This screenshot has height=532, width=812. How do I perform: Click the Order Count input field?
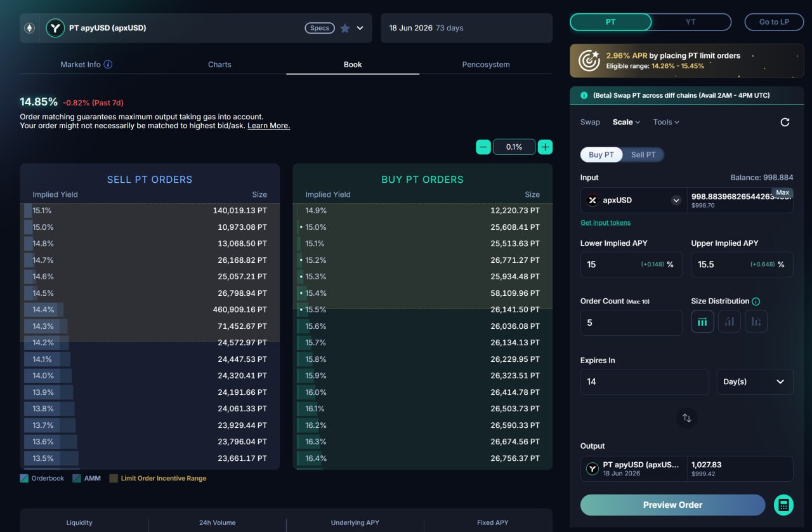(x=631, y=323)
